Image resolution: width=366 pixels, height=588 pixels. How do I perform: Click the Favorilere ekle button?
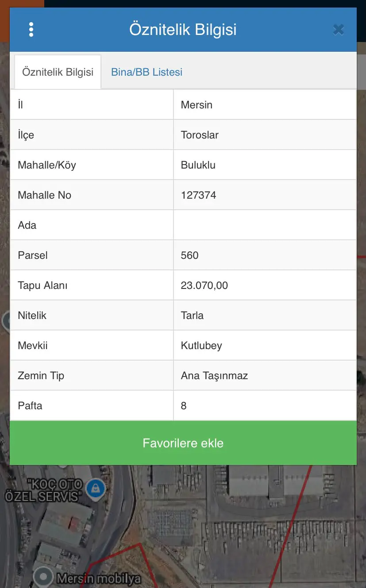pyautogui.click(x=183, y=443)
